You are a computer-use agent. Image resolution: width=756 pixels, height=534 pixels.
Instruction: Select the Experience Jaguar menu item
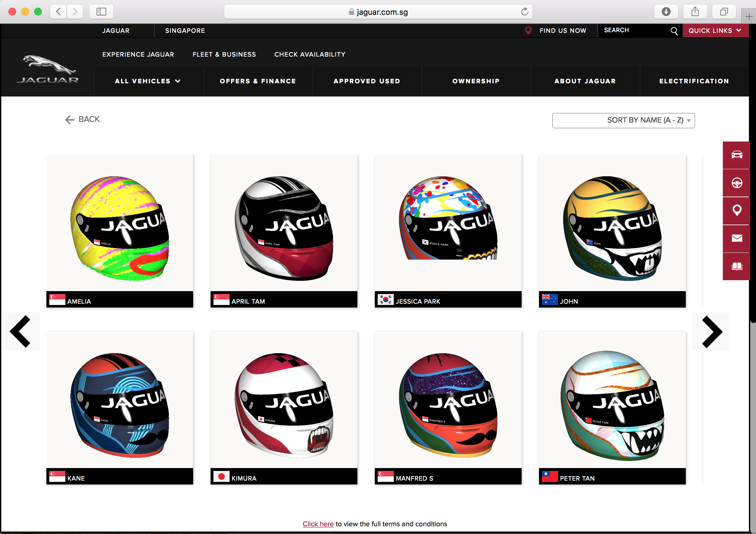point(138,54)
